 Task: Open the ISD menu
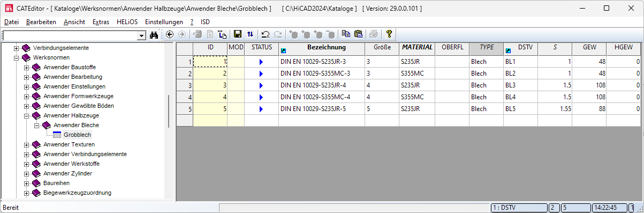pyautogui.click(x=206, y=22)
